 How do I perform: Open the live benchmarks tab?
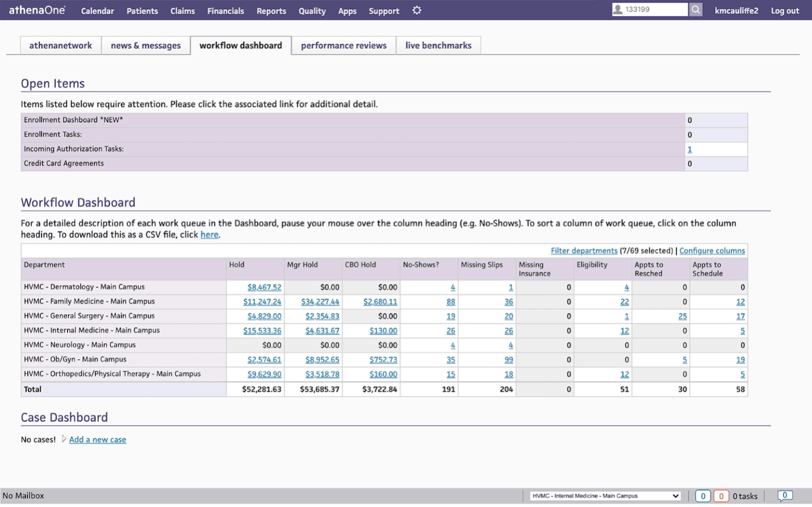(438, 45)
